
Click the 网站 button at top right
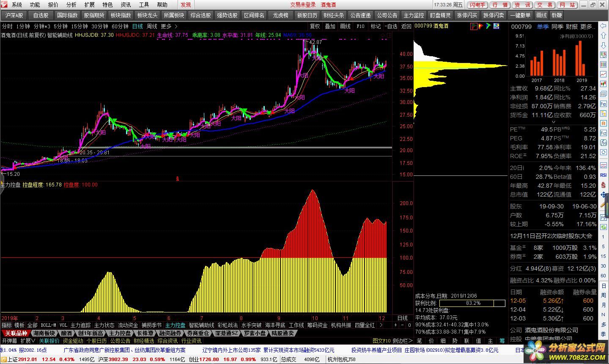[x=567, y=5]
